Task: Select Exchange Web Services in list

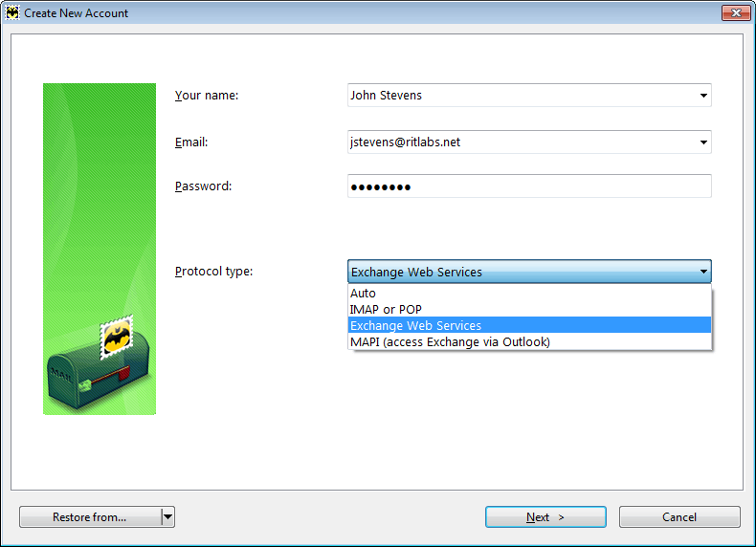Action: point(529,325)
